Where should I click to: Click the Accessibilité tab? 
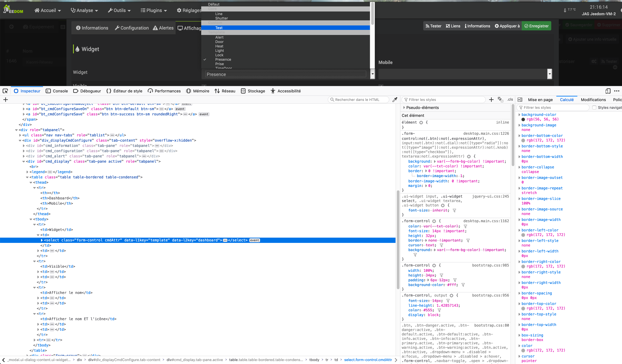pyautogui.click(x=286, y=91)
